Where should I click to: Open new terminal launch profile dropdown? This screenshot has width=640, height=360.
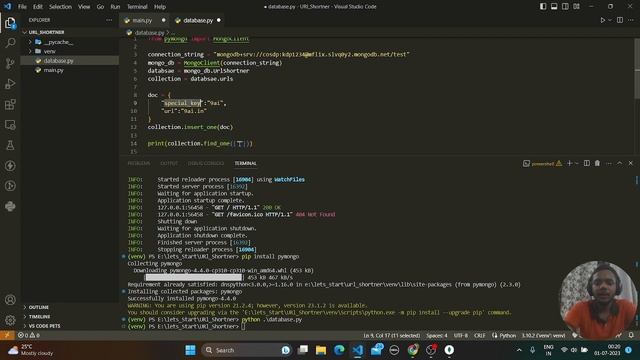point(577,163)
